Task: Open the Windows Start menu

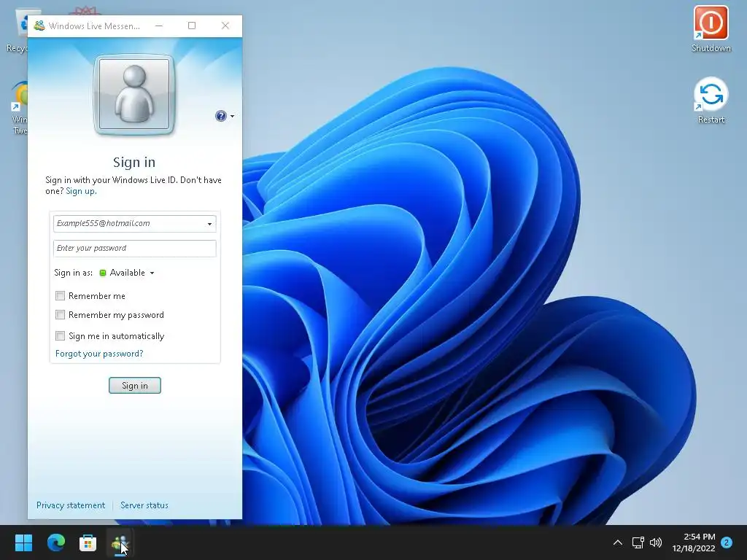Action: [24, 542]
